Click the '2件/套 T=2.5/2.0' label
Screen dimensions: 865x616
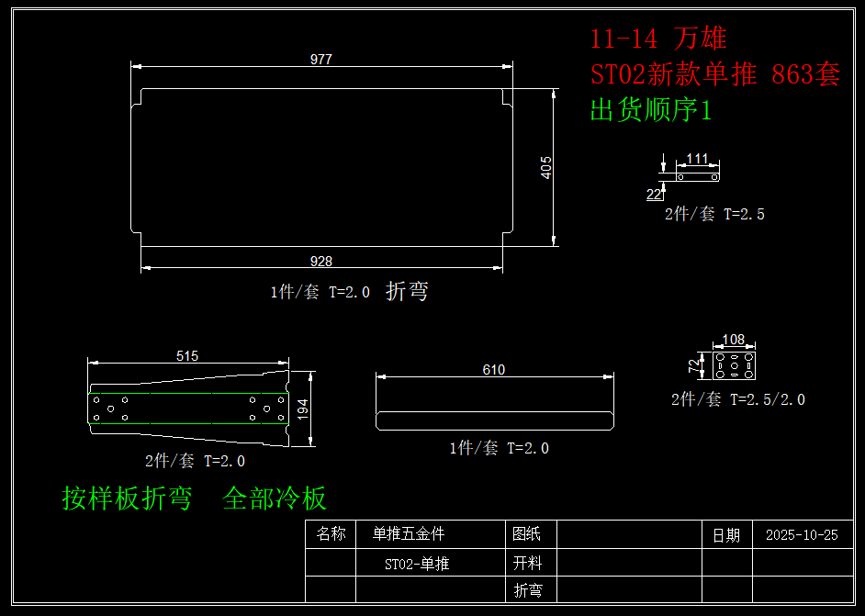(737, 399)
